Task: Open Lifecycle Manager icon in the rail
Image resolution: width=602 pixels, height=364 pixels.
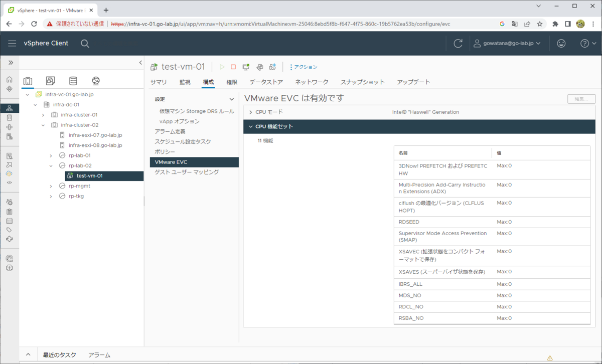Action: point(10,239)
